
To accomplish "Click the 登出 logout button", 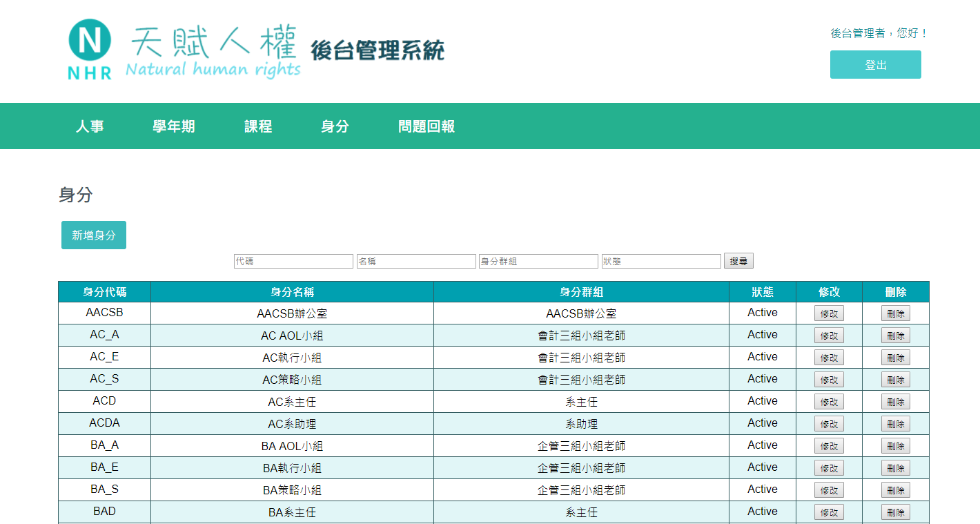I will pos(875,64).
